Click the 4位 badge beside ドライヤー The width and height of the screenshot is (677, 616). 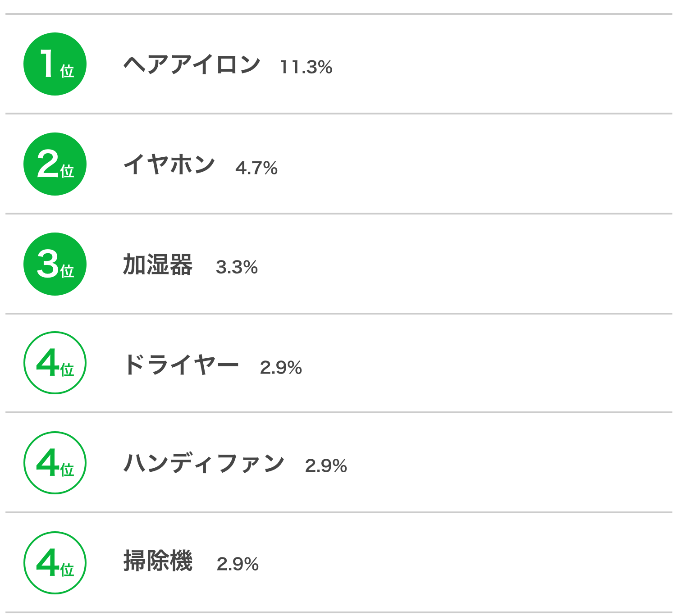pos(55,363)
